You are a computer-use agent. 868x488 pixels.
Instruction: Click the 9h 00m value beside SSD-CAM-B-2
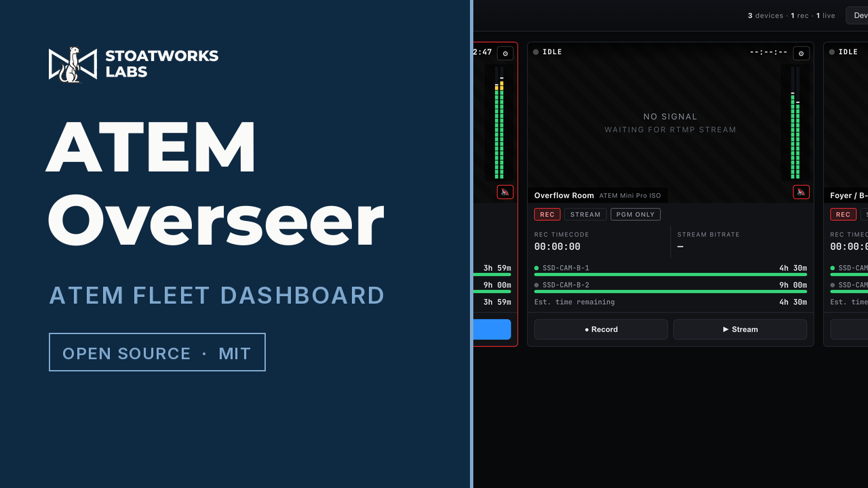[x=793, y=285]
